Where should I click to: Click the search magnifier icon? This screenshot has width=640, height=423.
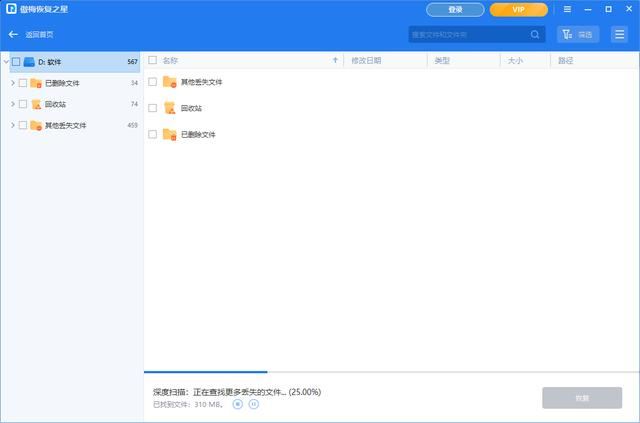535,35
